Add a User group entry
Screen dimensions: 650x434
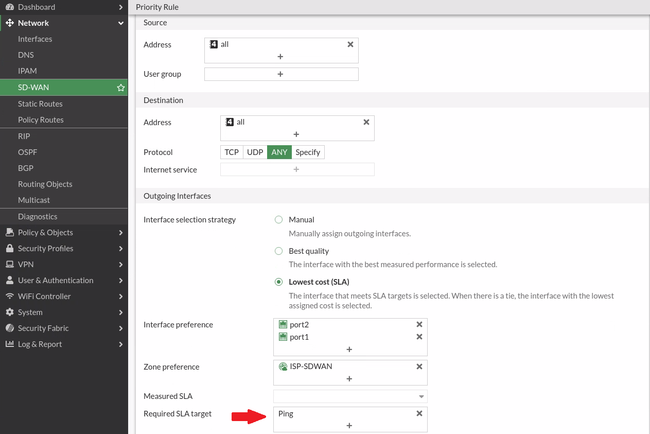pyautogui.click(x=280, y=74)
